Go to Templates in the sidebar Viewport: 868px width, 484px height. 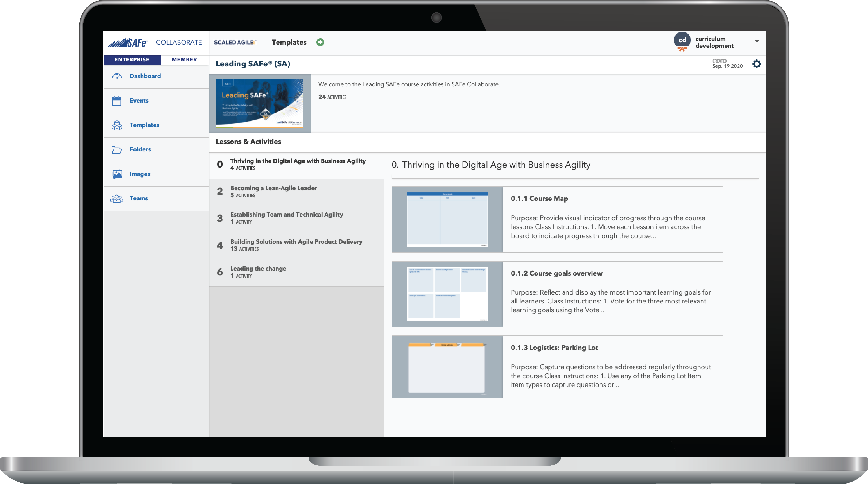(156, 125)
